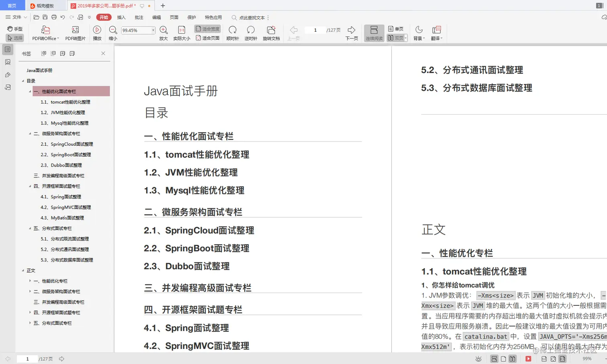The width and height of the screenshot is (607, 364).
Task: Switch to 双页 two-page view
Action: tap(395, 38)
